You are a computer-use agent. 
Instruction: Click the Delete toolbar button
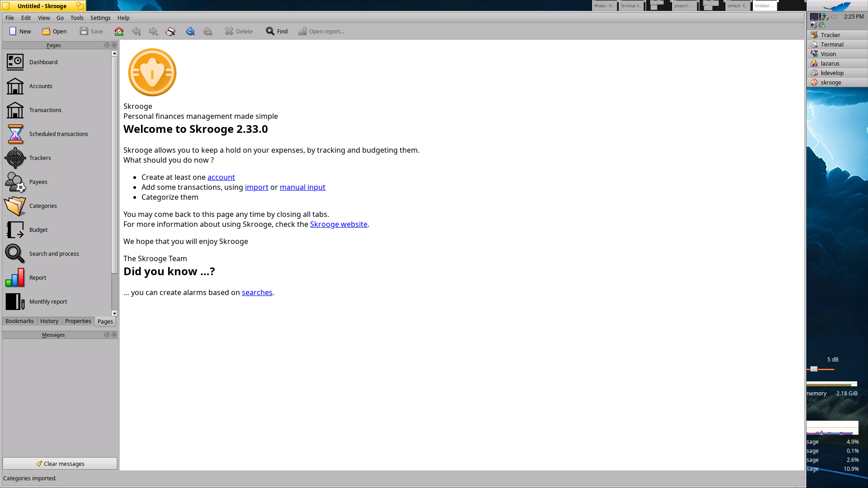239,31
